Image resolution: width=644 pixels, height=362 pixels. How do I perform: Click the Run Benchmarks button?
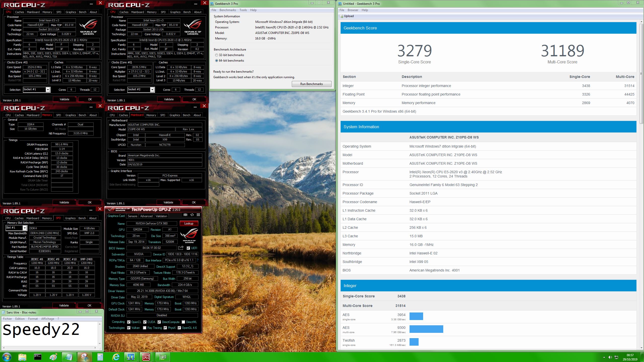pyautogui.click(x=311, y=84)
